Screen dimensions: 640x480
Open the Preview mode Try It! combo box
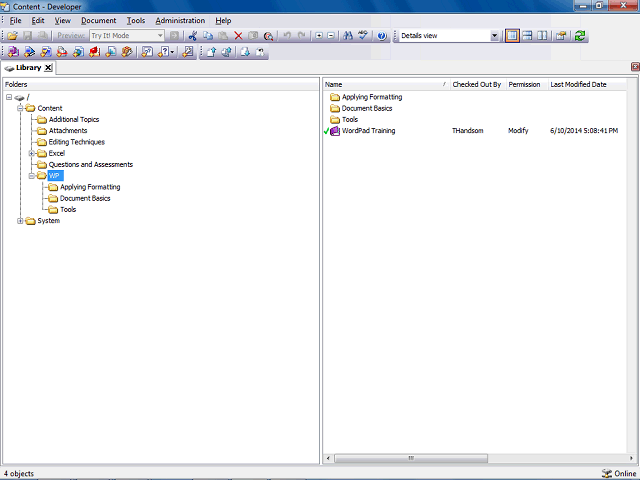pyautogui.click(x=127, y=36)
